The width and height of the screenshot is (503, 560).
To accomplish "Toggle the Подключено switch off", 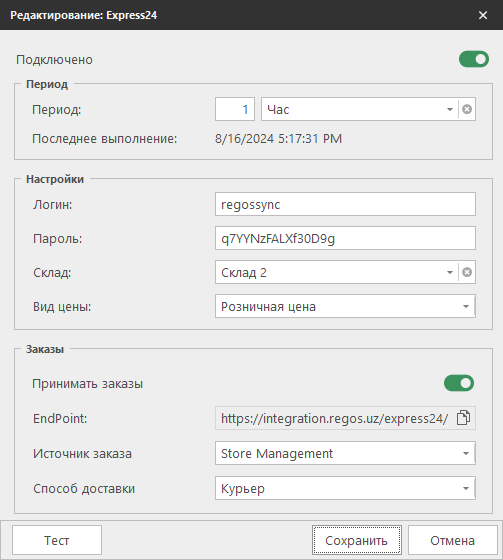I will tap(474, 59).
